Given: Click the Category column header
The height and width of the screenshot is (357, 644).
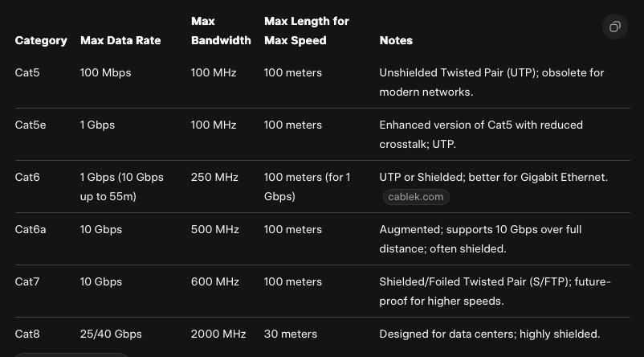Looking at the screenshot, I should pos(41,40).
